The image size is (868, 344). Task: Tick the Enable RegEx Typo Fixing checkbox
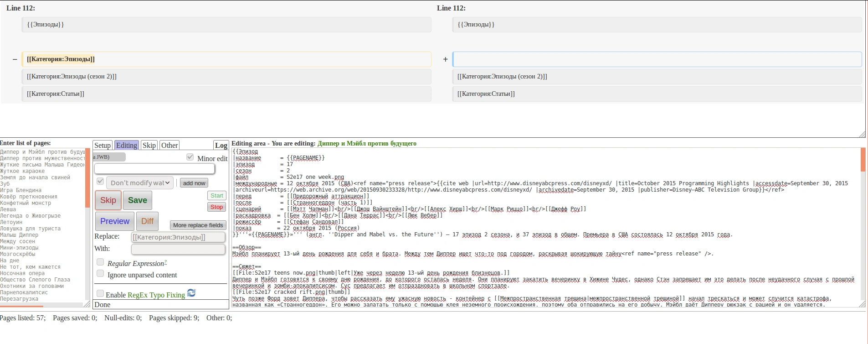tap(100, 293)
